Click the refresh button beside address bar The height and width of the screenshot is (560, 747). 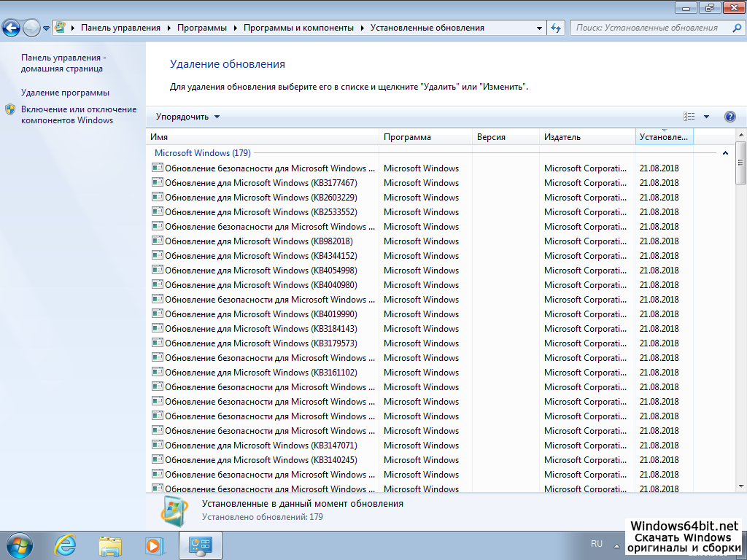pos(557,28)
